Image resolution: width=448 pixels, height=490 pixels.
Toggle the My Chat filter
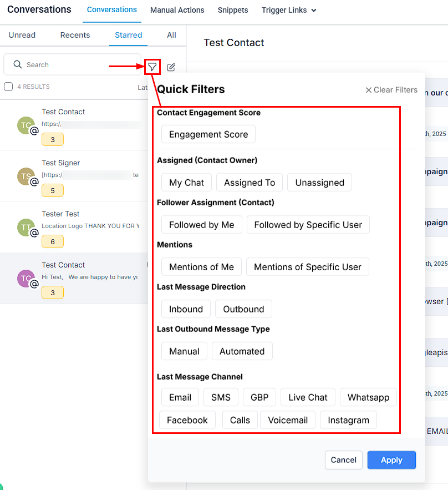[x=186, y=183]
